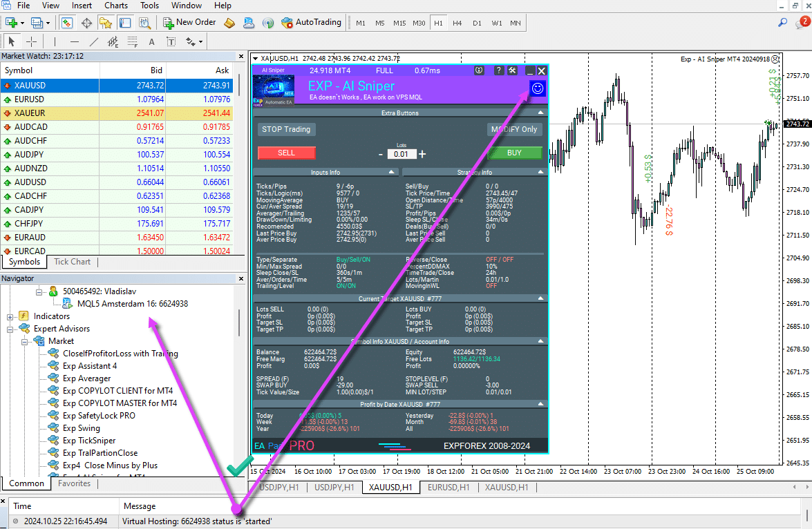Select the Draw Trendline tool
812x529 pixels.
[94, 41]
